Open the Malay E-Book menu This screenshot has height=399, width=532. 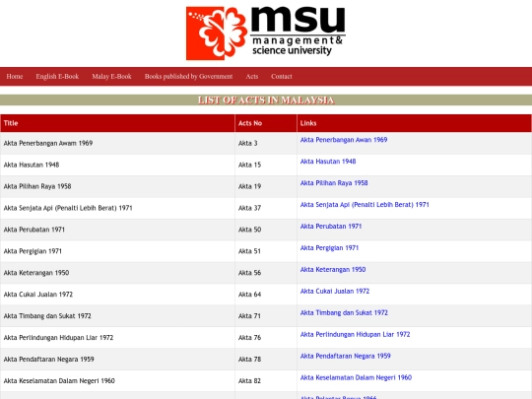point(111,76)
